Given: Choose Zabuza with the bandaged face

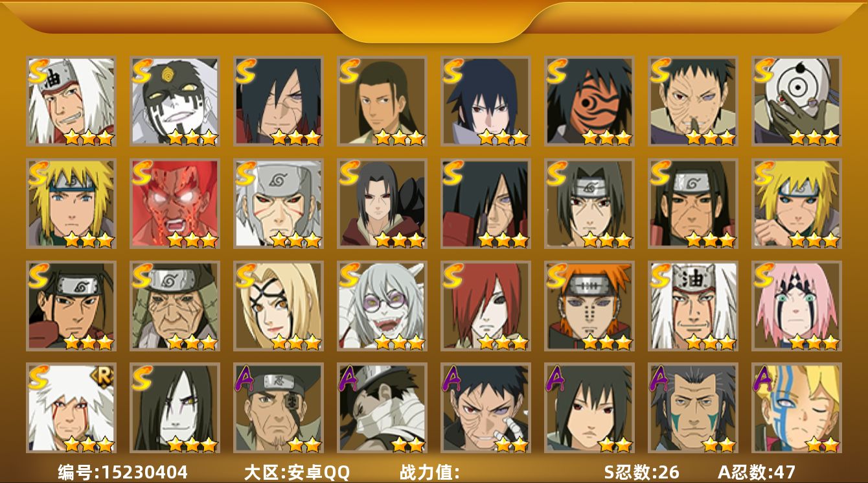Looking at the screenshot, I should [x=382, y=408].
